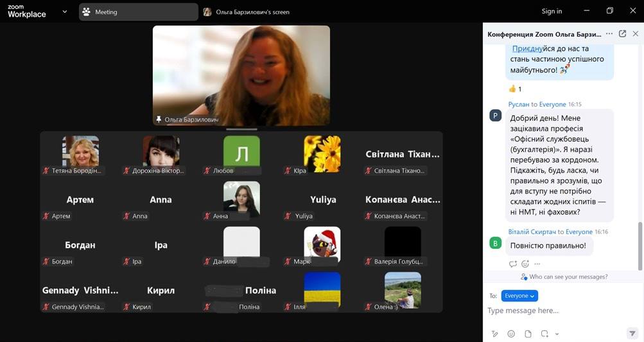Click the screenshot capture icon in chat

544,334
